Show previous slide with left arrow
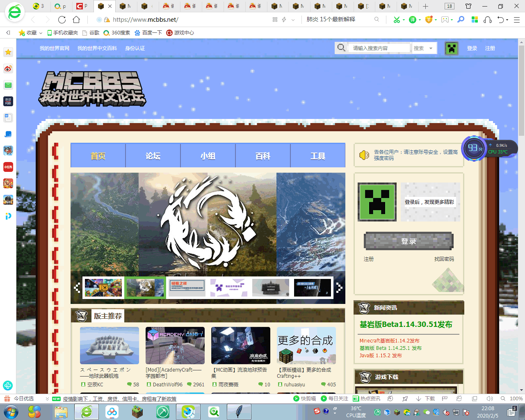The image size is (525, 420). (77, 288)
